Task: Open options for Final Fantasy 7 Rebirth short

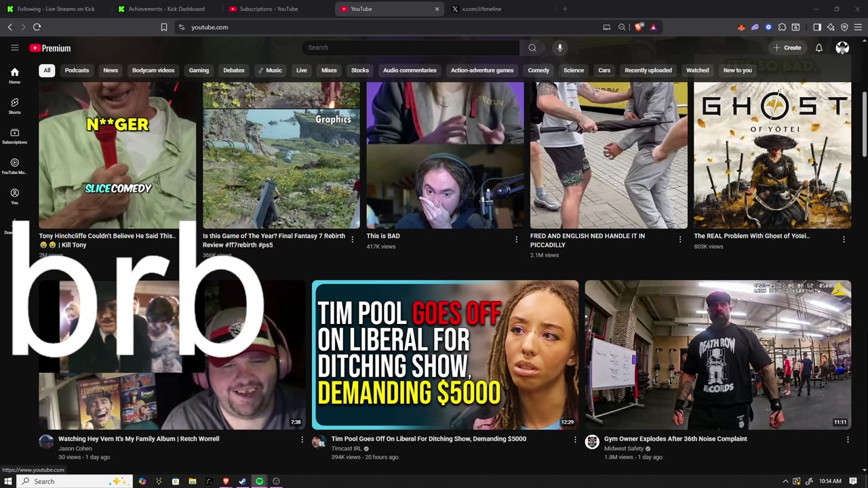Action: (x=352, y=239)
